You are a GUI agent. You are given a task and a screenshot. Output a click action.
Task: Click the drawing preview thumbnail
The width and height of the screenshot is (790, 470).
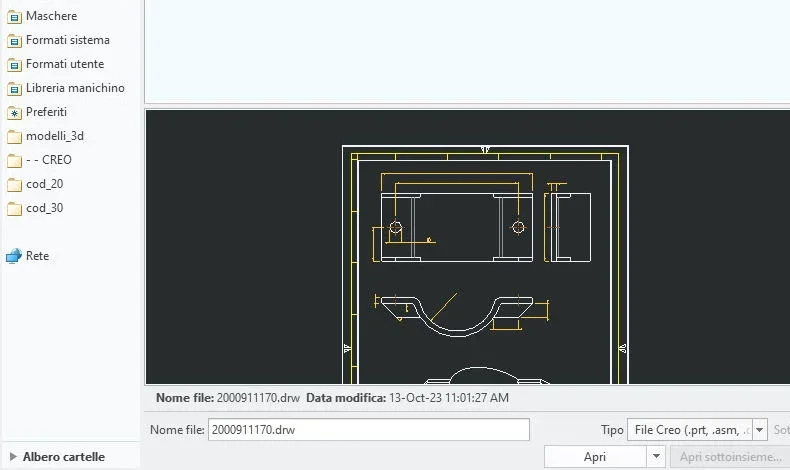(468, 247)
